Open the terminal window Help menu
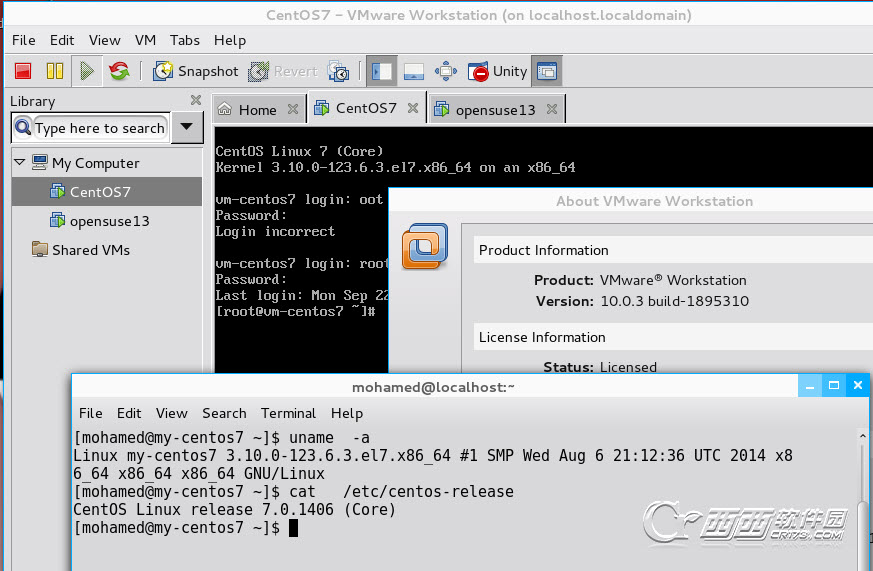Image resolution: width=873 pixels, height=571 pixels. click(347, 413)
